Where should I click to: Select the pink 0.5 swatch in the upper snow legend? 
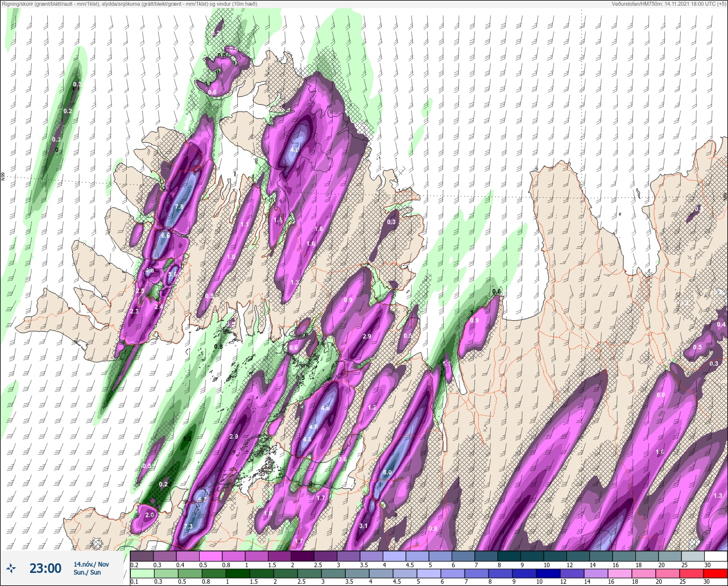[210, 556]
